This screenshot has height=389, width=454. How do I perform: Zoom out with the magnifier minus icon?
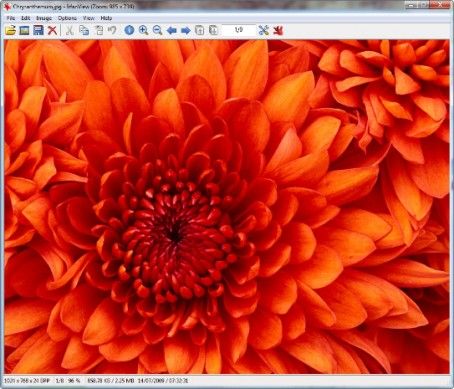tap(157, 30)
